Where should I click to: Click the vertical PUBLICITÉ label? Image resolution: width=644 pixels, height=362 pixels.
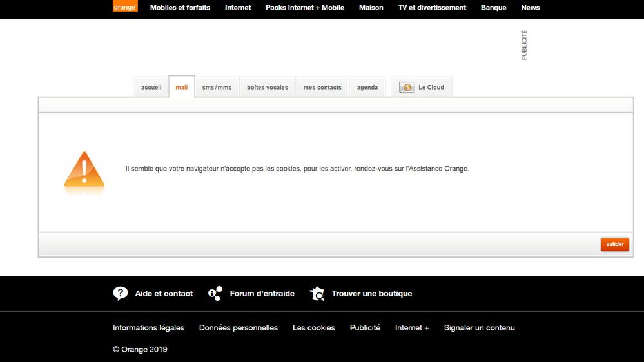point(524,45)
